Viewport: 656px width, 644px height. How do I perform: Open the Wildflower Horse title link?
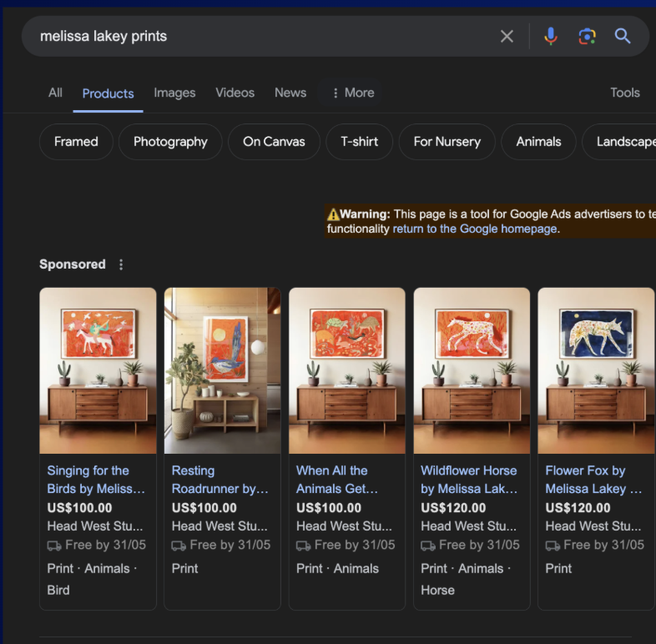point(469,480)
